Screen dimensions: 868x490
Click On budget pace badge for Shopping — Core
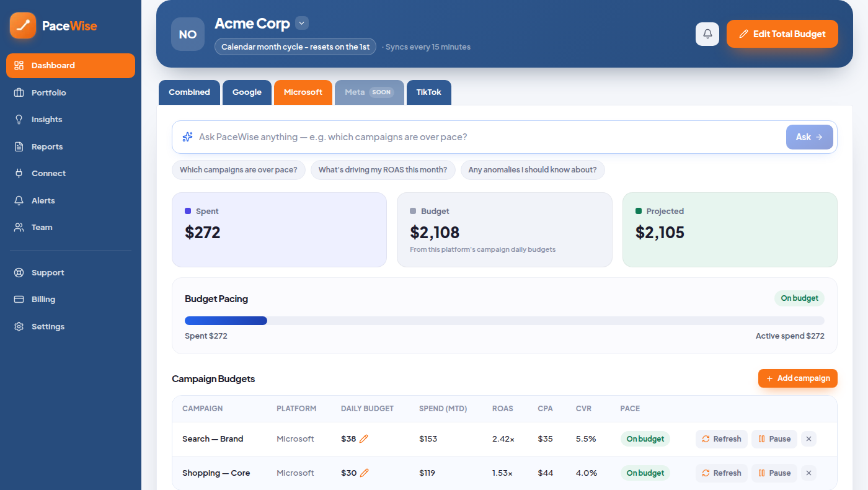coord(645,473)
